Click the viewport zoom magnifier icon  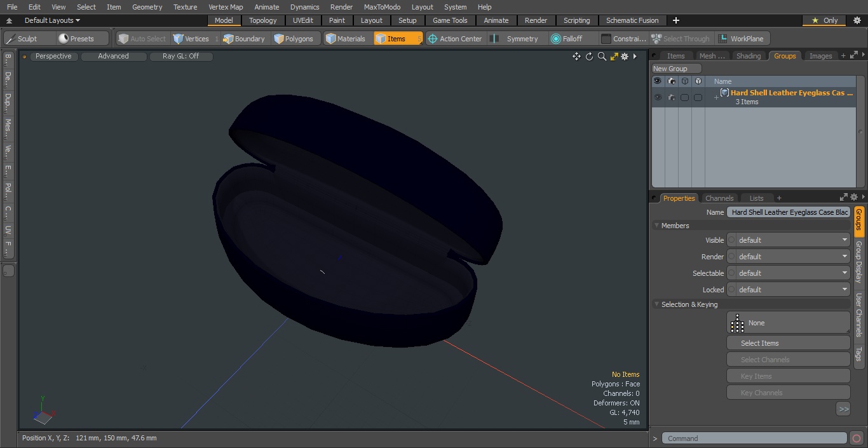(x=602, y=57)
